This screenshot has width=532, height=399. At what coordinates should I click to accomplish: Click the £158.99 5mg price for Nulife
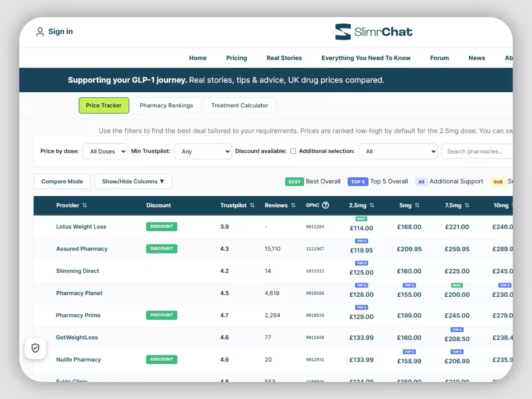point(409,361)
